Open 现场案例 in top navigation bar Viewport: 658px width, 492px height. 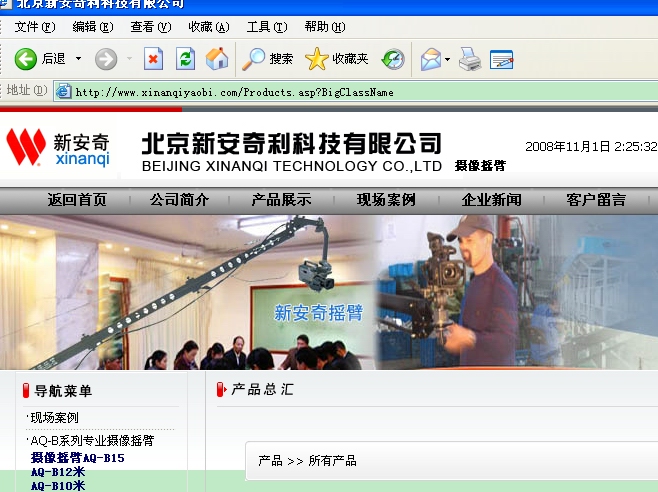(x=386, y=200)
